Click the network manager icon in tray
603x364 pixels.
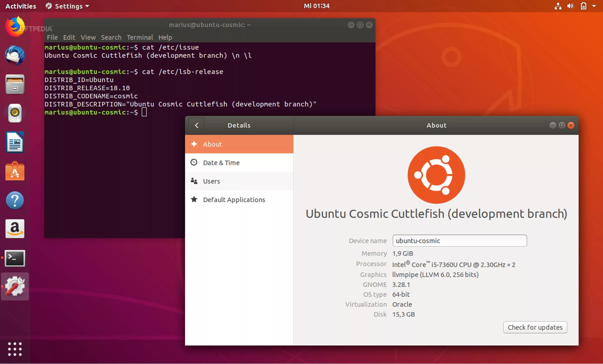pyautogui.click(x=557, y=6)
